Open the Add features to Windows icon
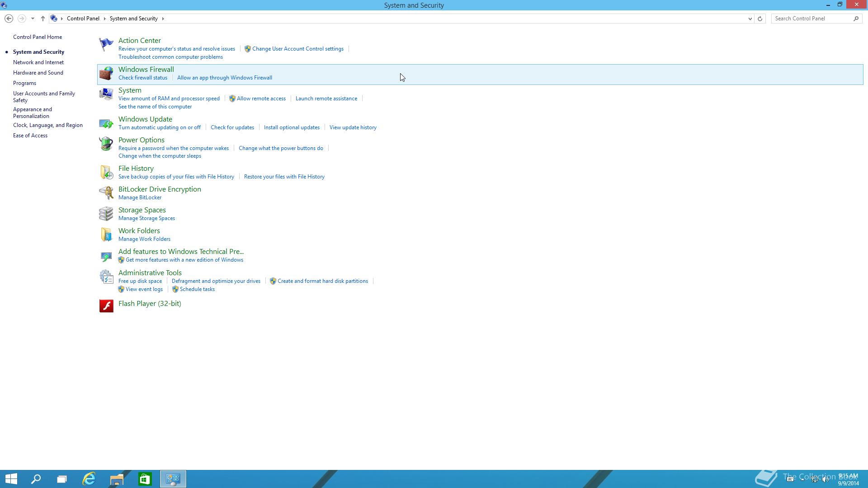This screenshot has height=488, width=868. (x=106, y=256)
